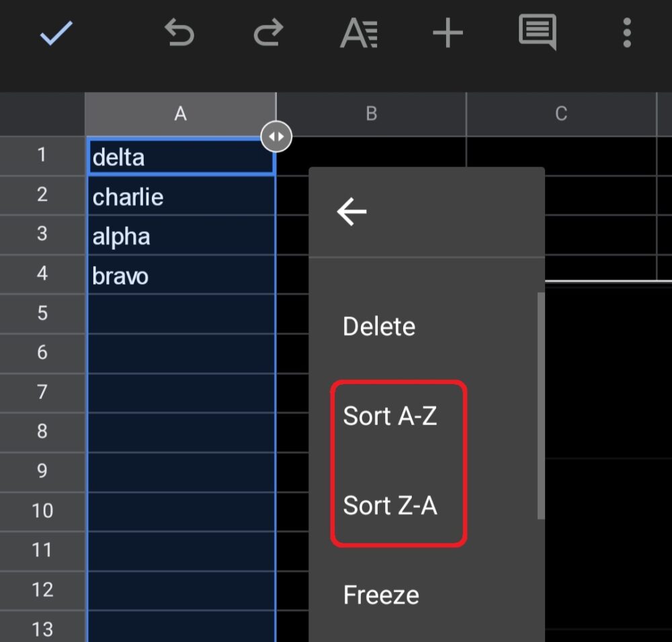Select the cell with bravo

pos(180,275)
